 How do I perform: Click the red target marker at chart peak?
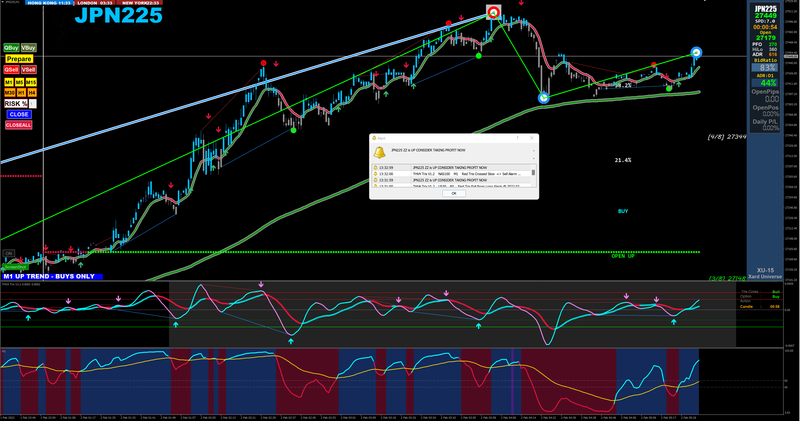click(x=493, y=12)
